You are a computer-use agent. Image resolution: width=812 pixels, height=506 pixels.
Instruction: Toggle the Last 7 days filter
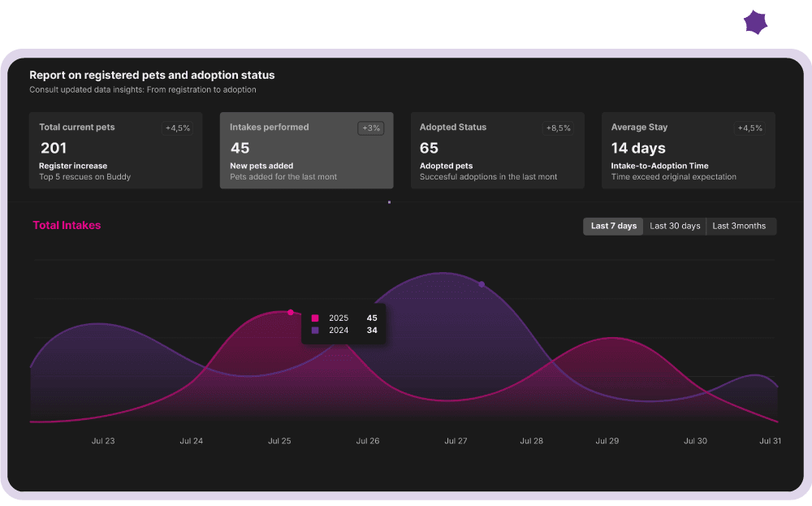pyautogui.click(x=613, y=226)
